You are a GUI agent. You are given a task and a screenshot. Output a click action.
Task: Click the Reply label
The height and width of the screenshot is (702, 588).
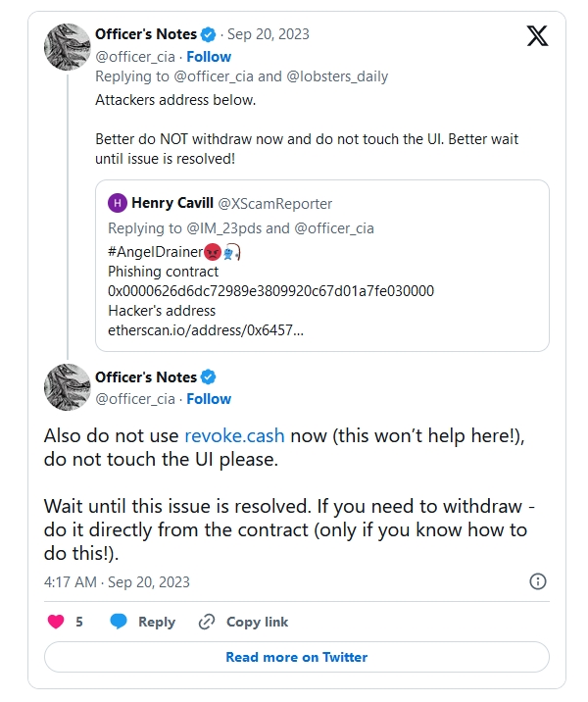pyautogui.click(x=157, y=622)
